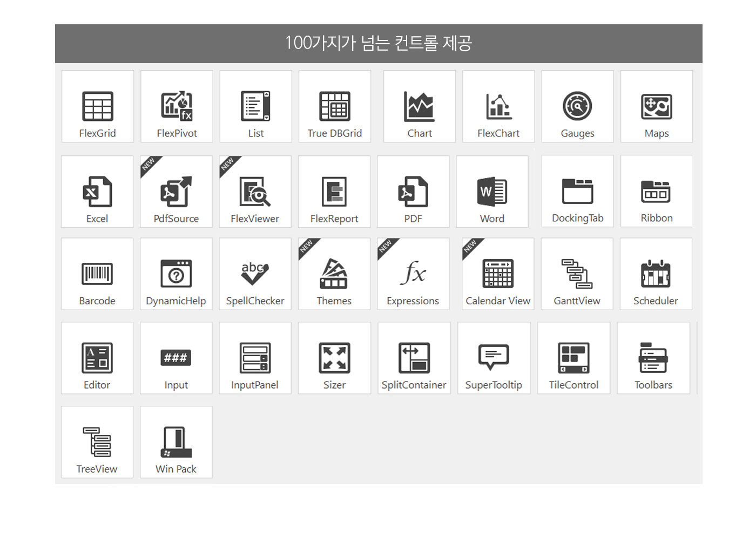The width and height of the screenshot is (756, 558).
Task: Select the new PdfSource tile
Action: [x=176, y=192]
